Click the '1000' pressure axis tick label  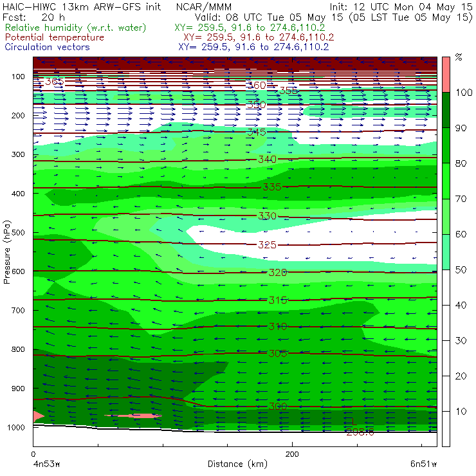coord(16,427)
